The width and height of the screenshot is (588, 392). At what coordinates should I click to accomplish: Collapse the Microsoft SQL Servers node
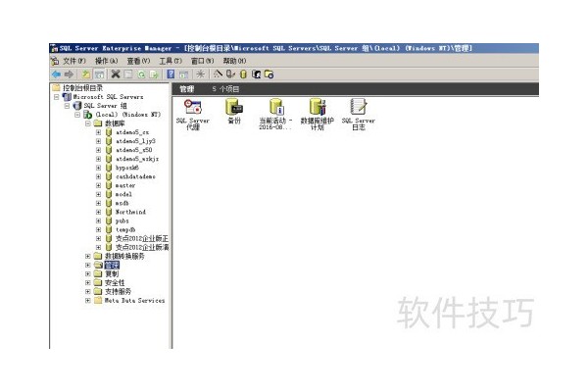coord(56,97)
